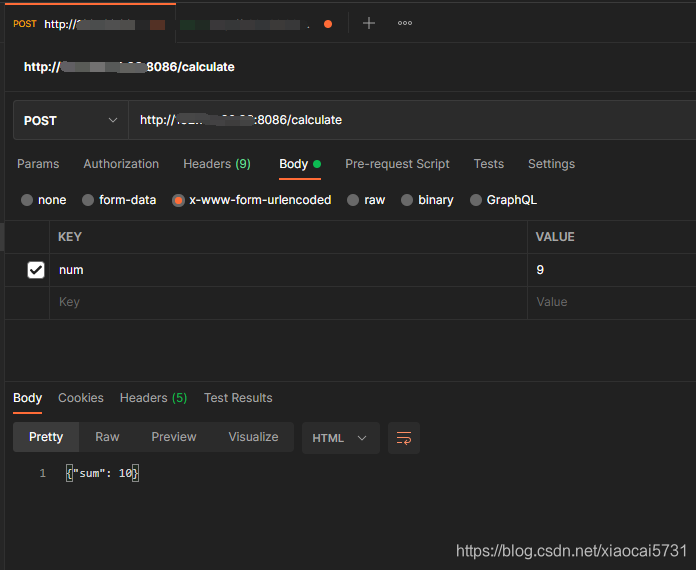Click the value cell containing 9
Screen dimensions: 696x570
pos(612,270)
